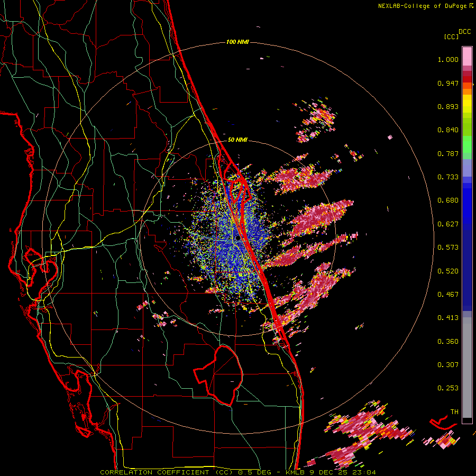Click the 1.000 legend value

(x=448, y=59)
